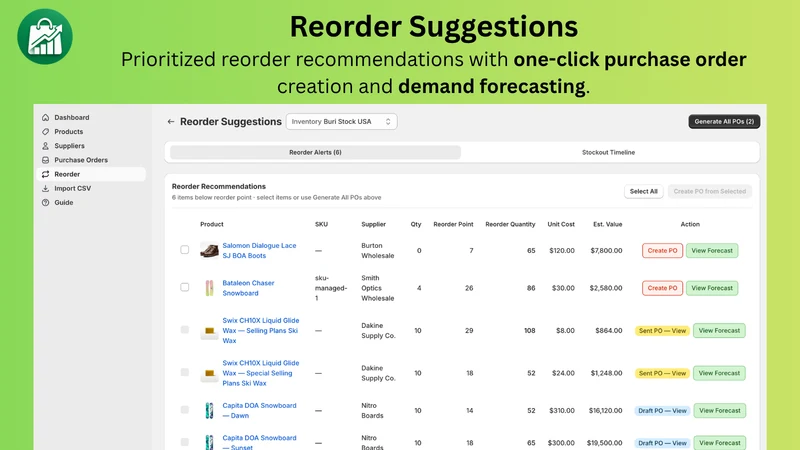Click the Reorder arrows icon

[x=45, y=174]
